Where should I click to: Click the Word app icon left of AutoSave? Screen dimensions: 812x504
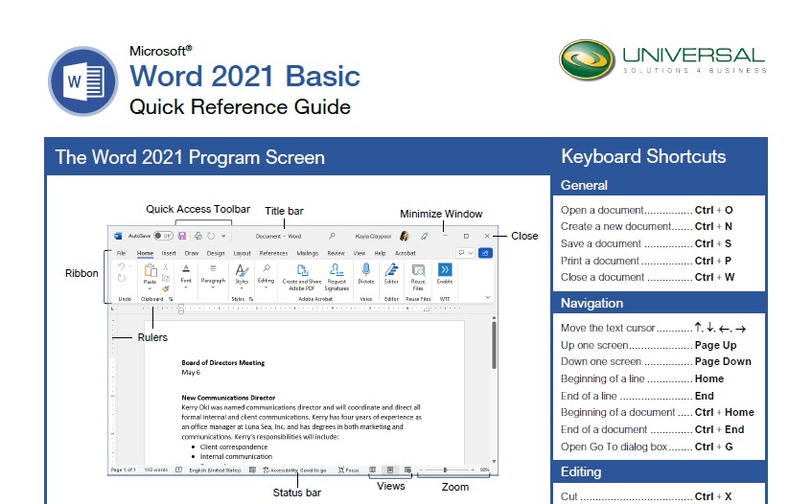(118, 236)
